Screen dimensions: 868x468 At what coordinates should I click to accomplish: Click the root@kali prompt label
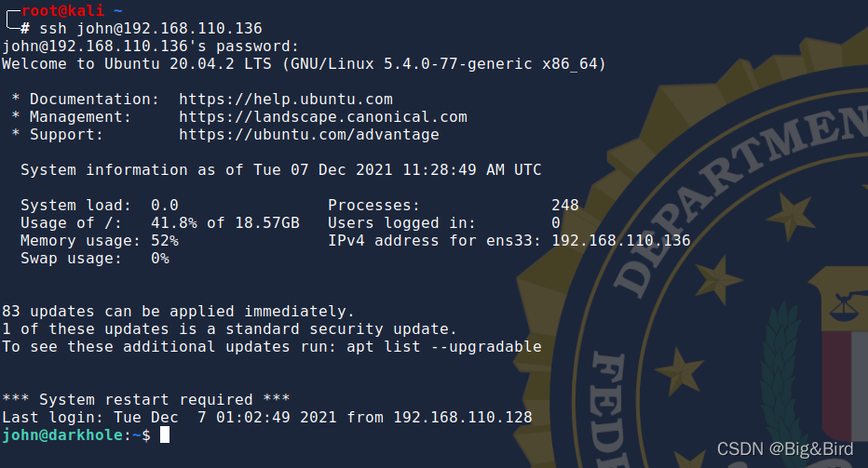[62, 10]
